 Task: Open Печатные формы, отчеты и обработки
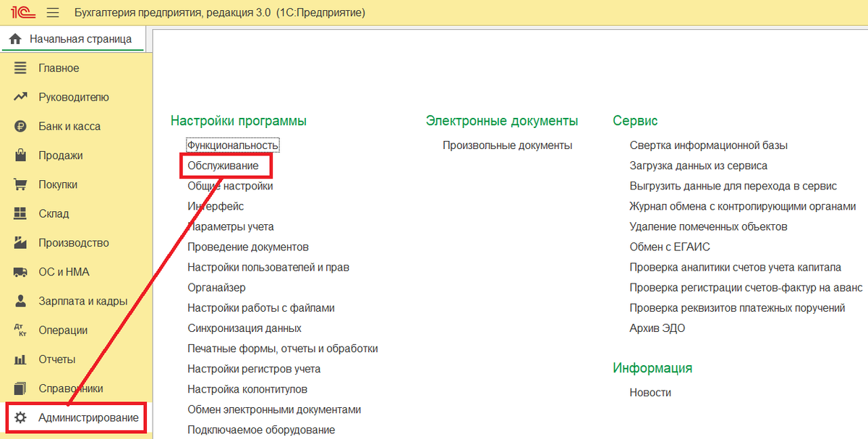[283, 349]
